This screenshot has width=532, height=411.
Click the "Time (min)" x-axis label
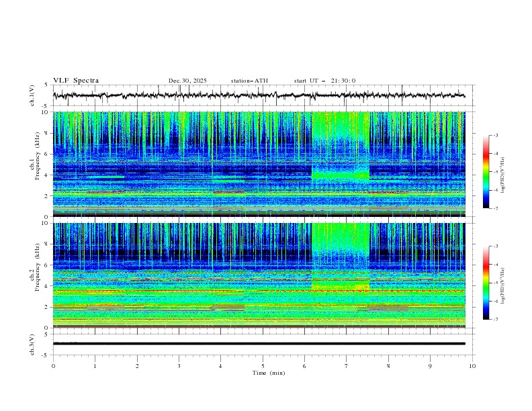click(269, 373)
